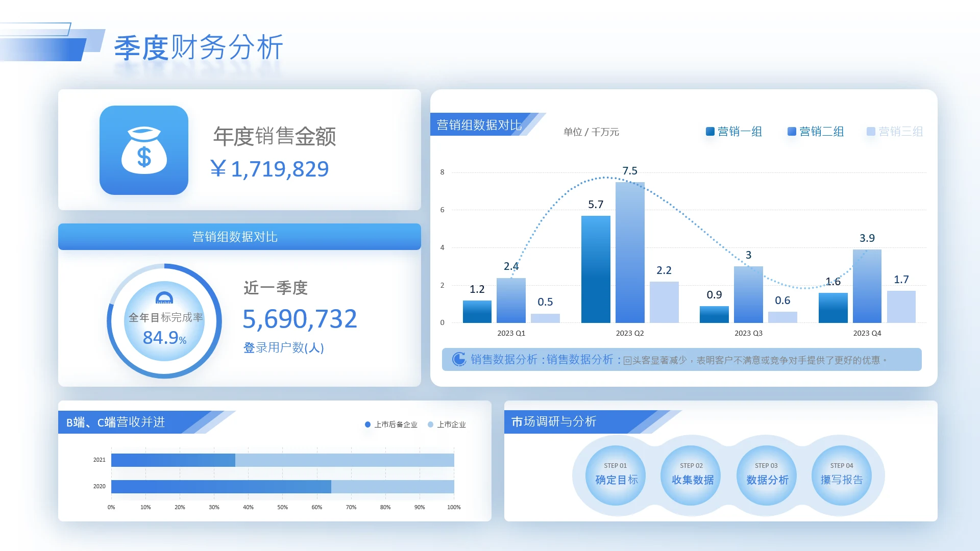The height and width of the screenshot is (551, 980).
Task: Select the B端、C端营收并进 section header
Action: point(116,422)
